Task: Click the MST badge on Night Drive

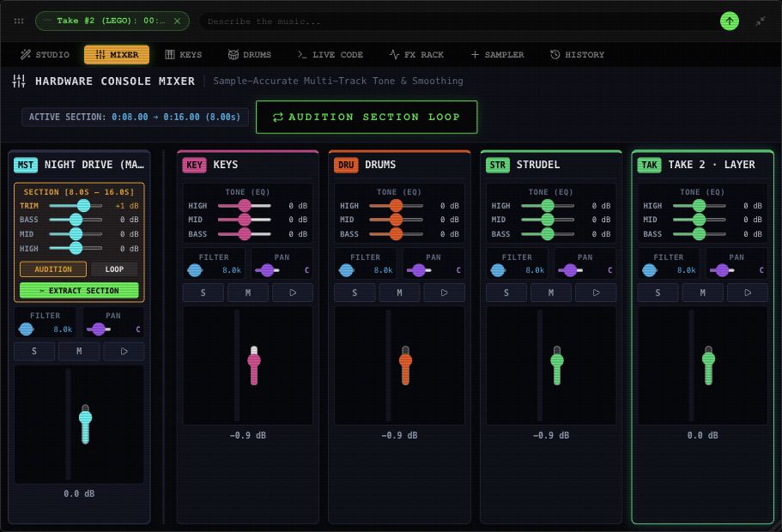Action: tap(26, 165)
